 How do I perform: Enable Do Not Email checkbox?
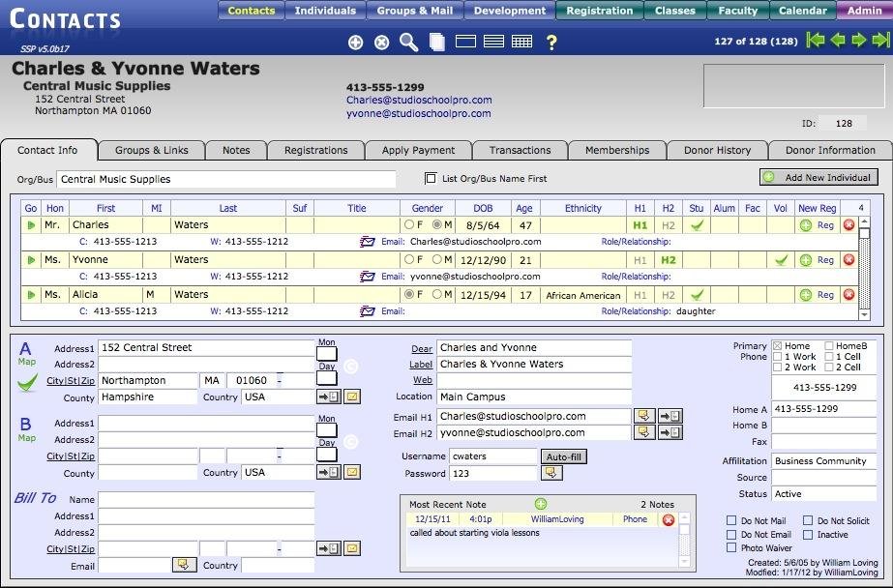pyautogui.click(x=731, y=534)
